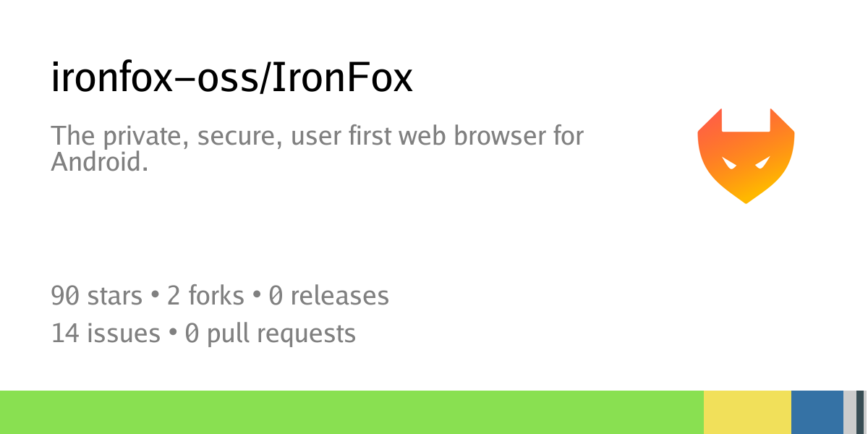Select the browser description text line
This screenshot has width=868, height=434.
(317, 136)
